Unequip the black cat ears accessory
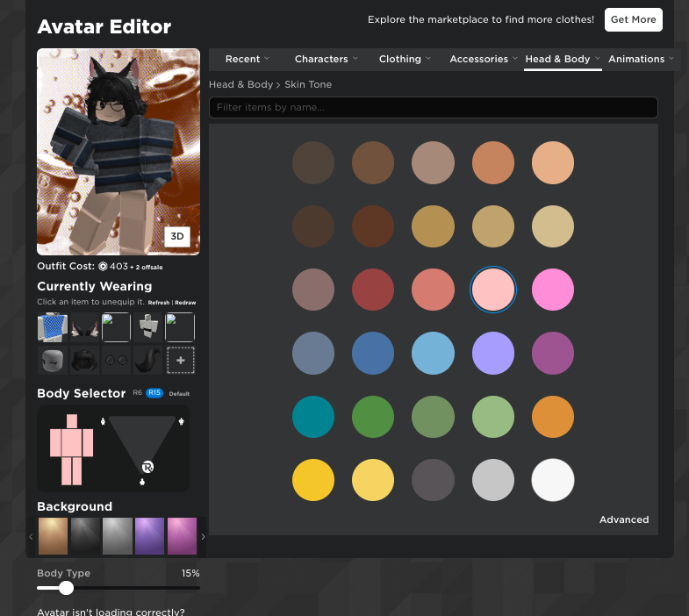Image resolution: width=689 pixels, height=616 pixels. tap(85, 327)
